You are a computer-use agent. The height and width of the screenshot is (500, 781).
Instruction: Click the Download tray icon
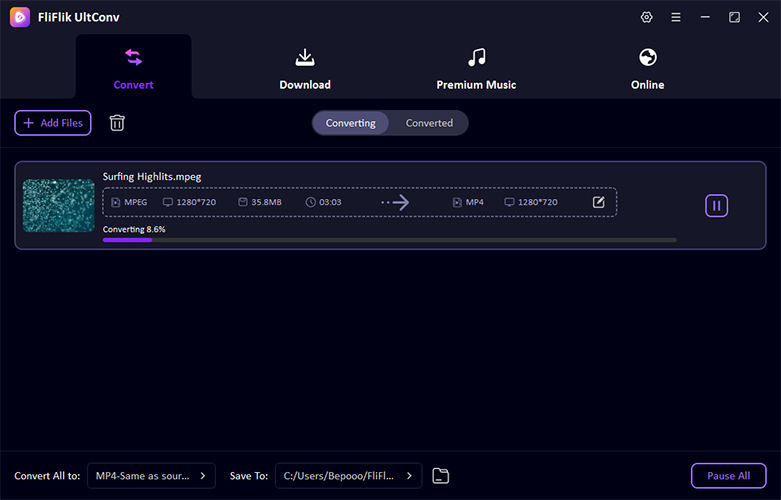pos(305,57)
